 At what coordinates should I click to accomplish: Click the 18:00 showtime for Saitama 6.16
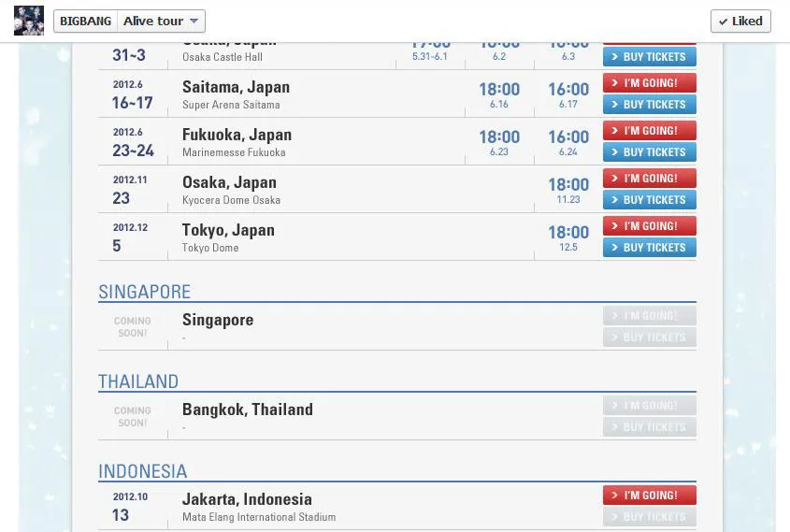click(x=499, y=89)
